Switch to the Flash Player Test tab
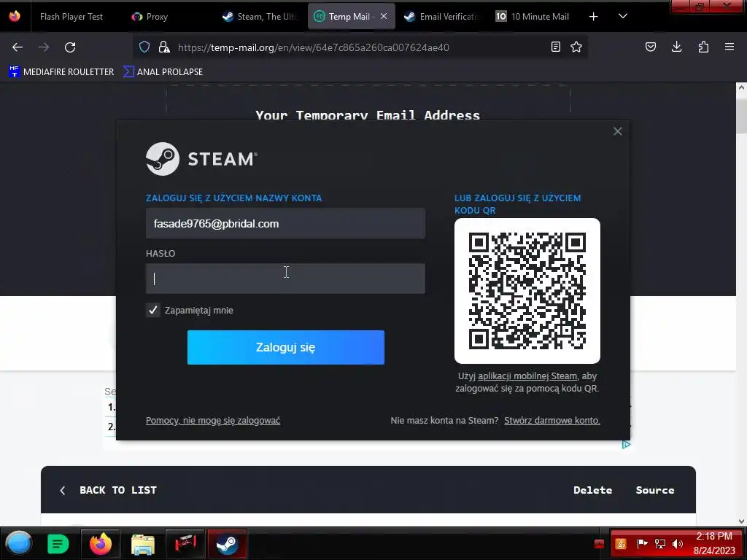The height and width of the screenshot is (560, 747). (x=71, y=17)
